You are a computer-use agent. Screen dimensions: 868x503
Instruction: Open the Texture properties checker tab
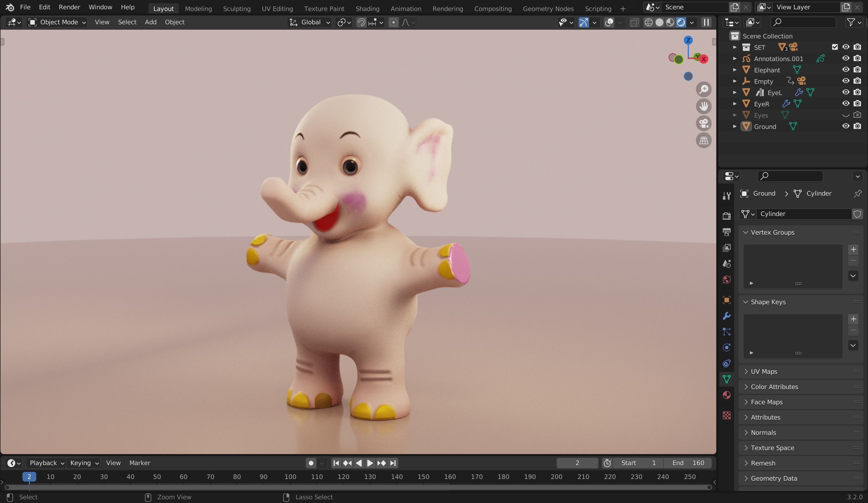pyautogui.click(x=726, y=415)
